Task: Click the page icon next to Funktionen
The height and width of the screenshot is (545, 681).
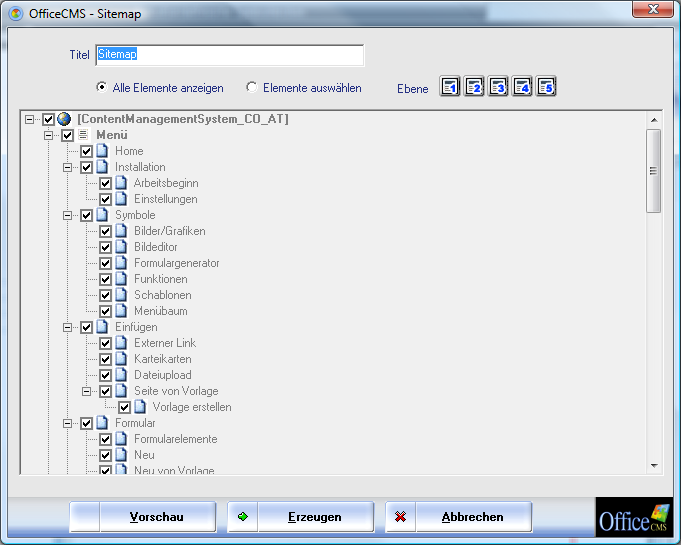Action: coord(121,279)
